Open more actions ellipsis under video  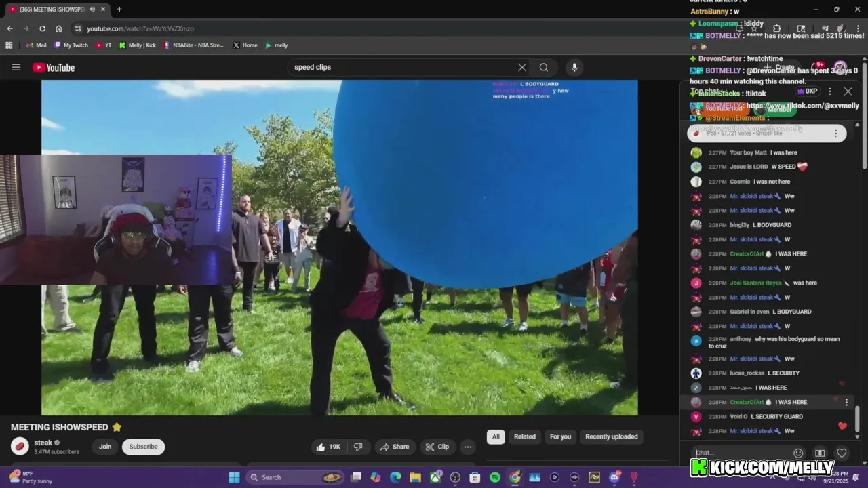(467, 447)
